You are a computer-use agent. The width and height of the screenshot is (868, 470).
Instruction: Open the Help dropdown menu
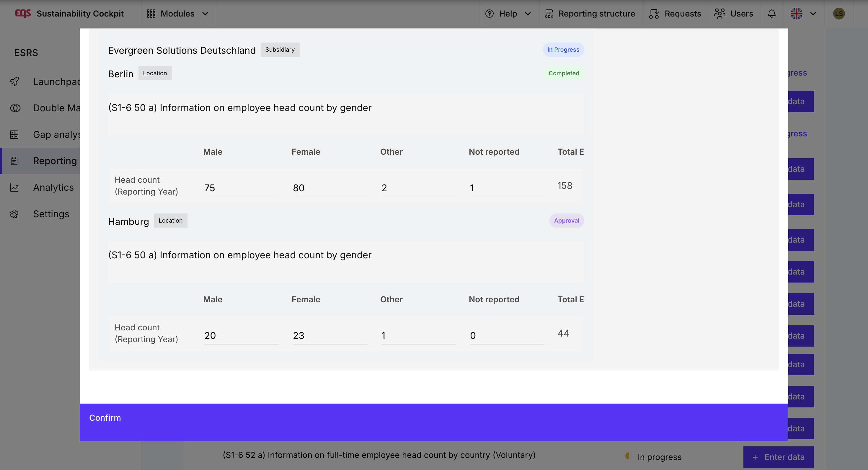click(508, 14)
